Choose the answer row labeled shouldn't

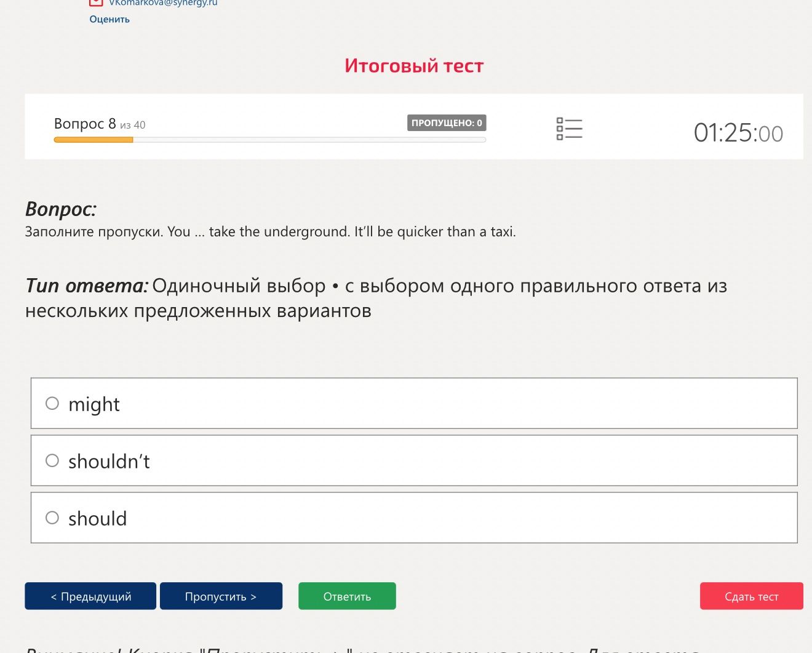414,460
